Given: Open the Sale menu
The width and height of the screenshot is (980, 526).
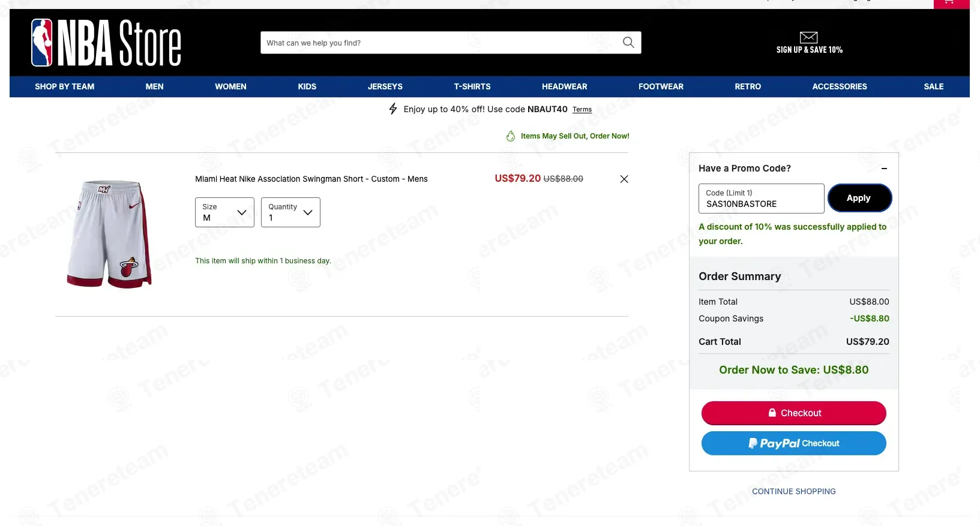Looking at the screenshot, I should point(934,86).
